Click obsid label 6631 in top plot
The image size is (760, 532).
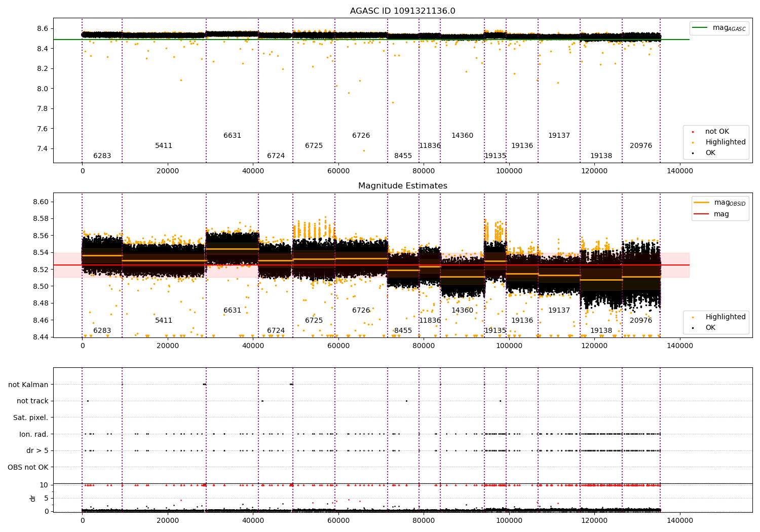232,136
